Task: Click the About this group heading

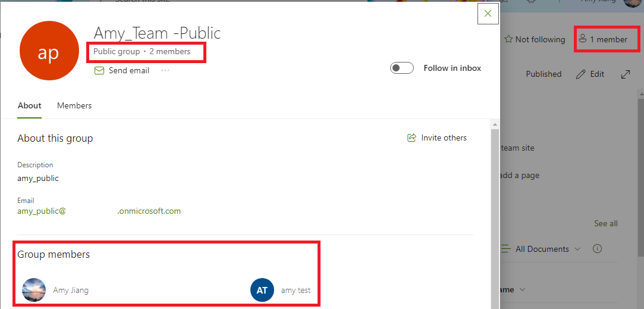Action: click(55, 138)
